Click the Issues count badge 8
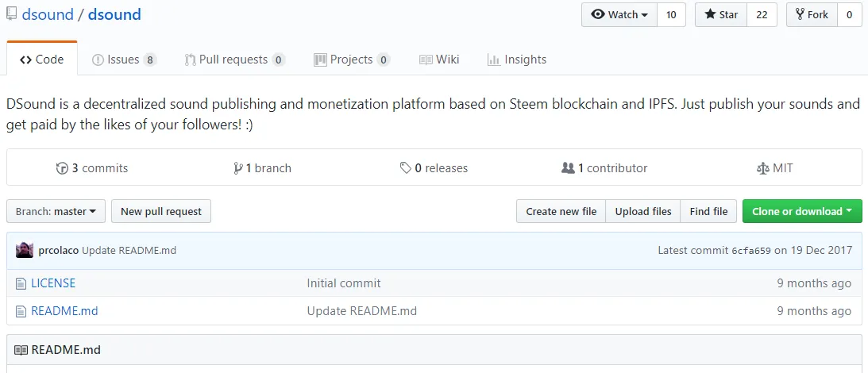This screenshot has width=868, height=373. [x=149, y=60]
